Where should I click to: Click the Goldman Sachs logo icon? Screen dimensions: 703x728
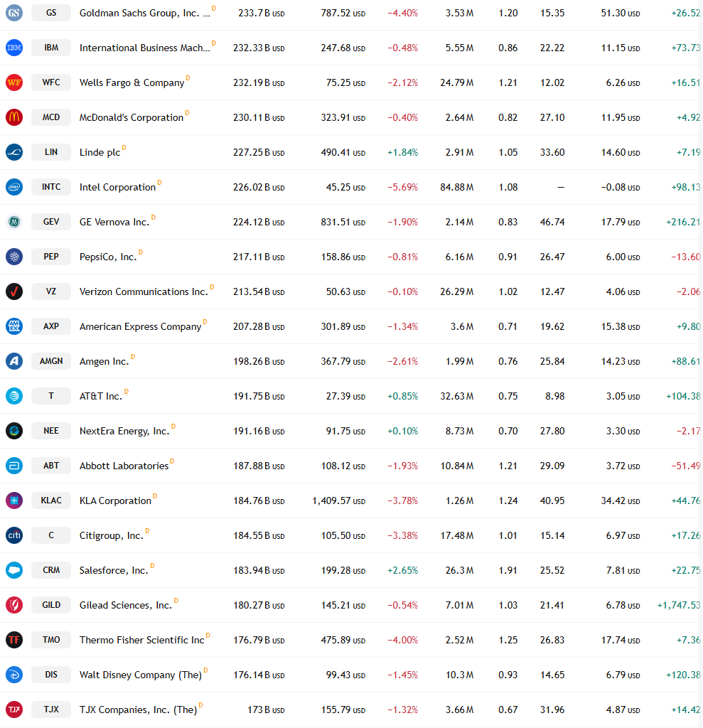(x=14, y=13)
